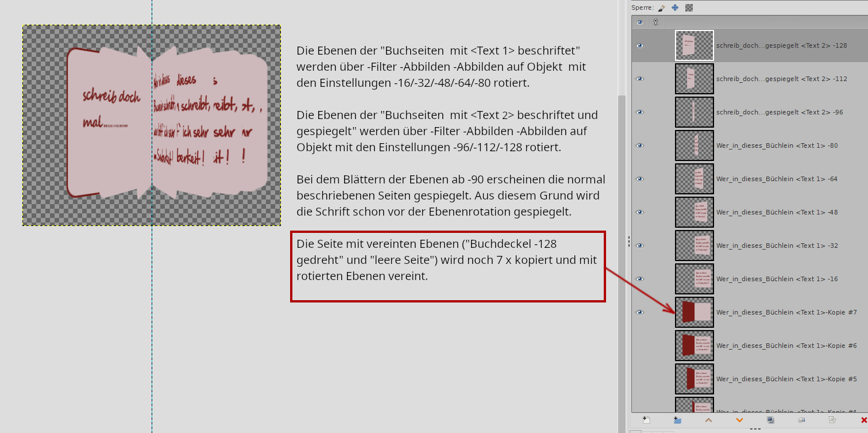This screenshot has width=868, height=433.
Task: Toggle the lock alpha channel checkerboard icon
Action: coord(689,7)
